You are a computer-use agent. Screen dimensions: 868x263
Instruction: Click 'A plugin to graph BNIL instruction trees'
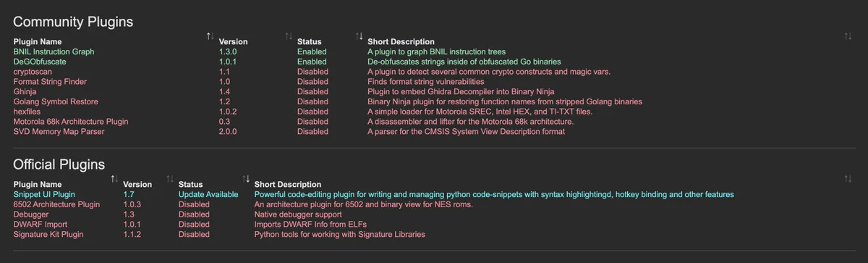tap(436, 52)
